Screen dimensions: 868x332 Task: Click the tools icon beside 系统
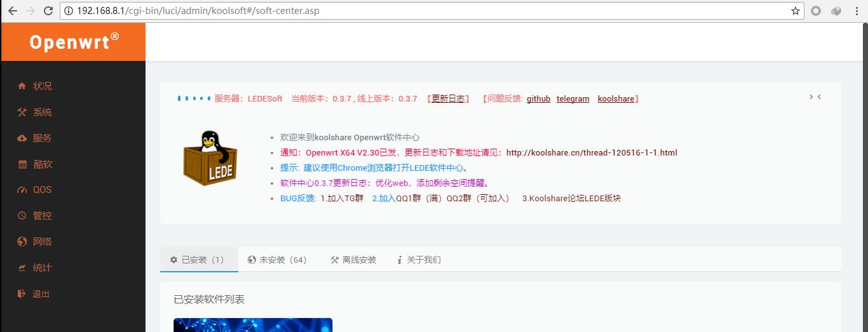click(22, 112)
